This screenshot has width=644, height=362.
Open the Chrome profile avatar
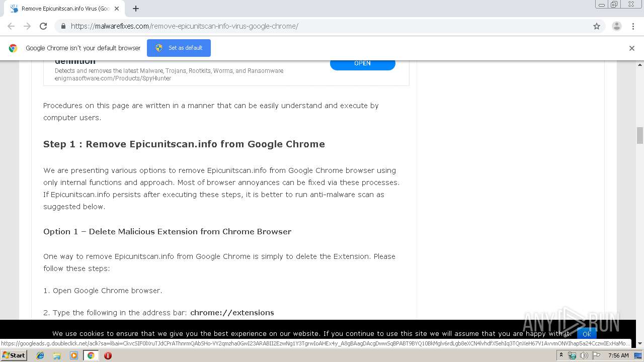(617, 26)
